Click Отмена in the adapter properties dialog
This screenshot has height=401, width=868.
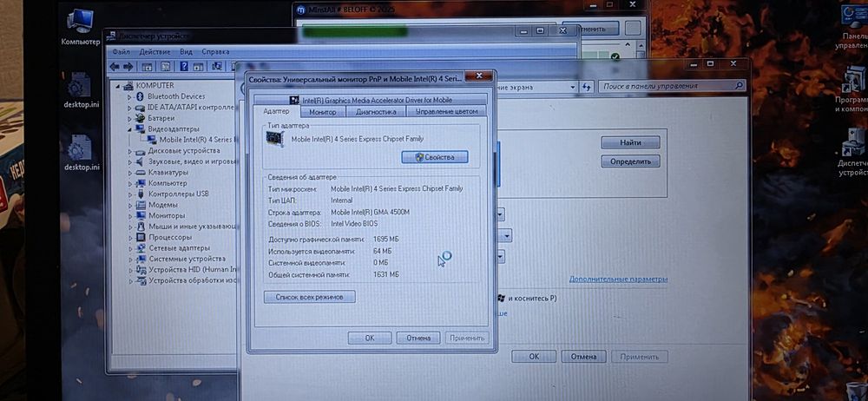pyautogui.click(x=418, y=338)
